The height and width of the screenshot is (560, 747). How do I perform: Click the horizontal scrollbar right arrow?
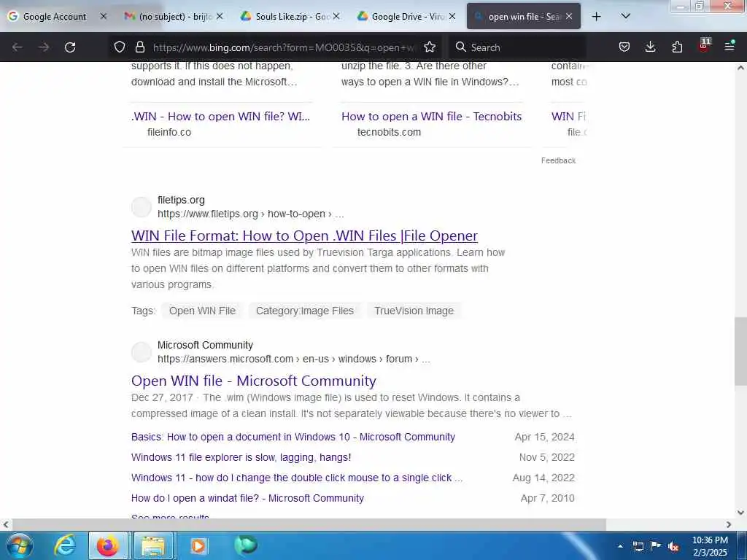click(x=729, y=524)
